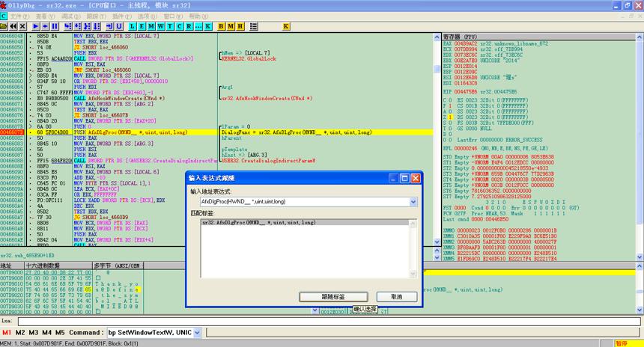
Task: Click the Pause execution toolbar icon
Action: 55,26
